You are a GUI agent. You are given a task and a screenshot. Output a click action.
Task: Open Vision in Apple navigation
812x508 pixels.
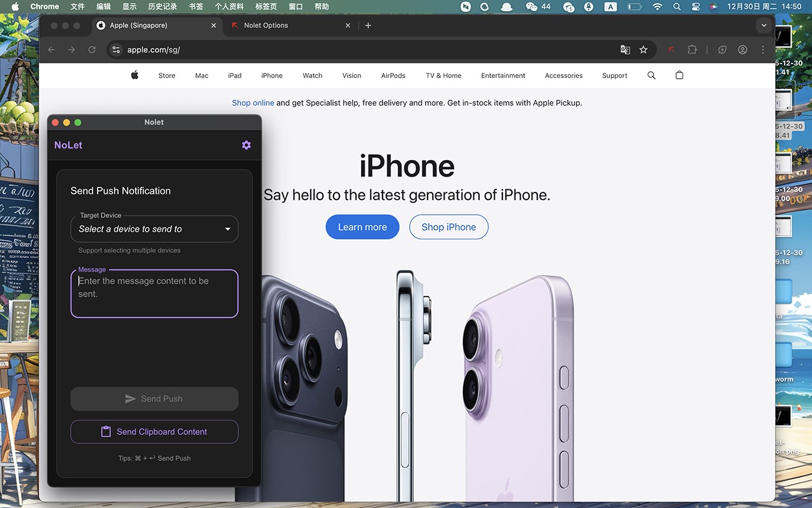point(351,76)
